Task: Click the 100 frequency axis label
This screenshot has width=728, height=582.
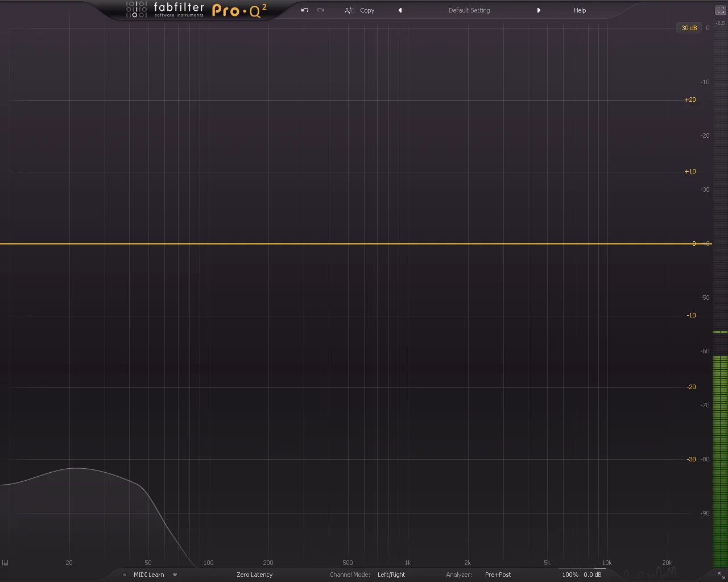Action: click(209, 563)
